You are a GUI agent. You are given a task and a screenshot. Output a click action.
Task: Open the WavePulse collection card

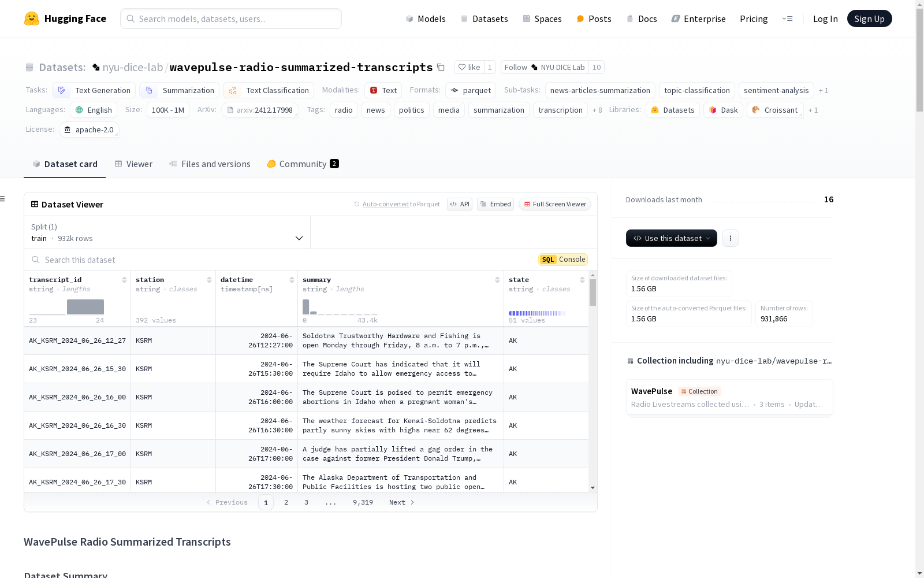coord(729,397)
